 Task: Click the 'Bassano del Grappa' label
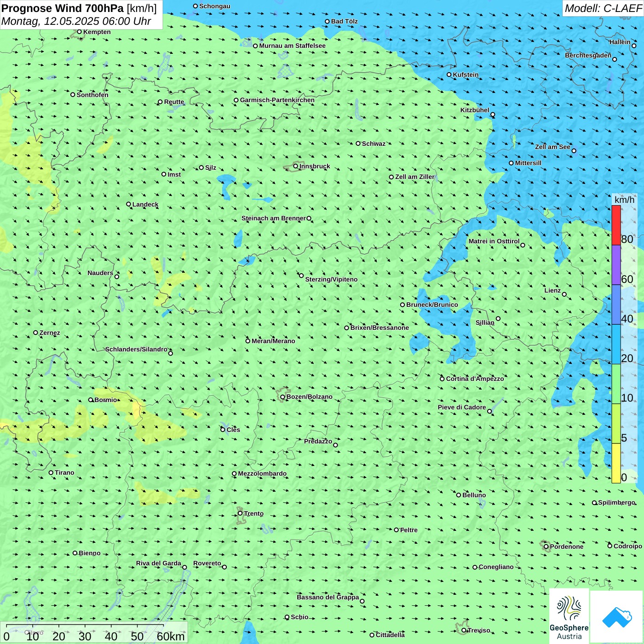(x=328, y=597)
